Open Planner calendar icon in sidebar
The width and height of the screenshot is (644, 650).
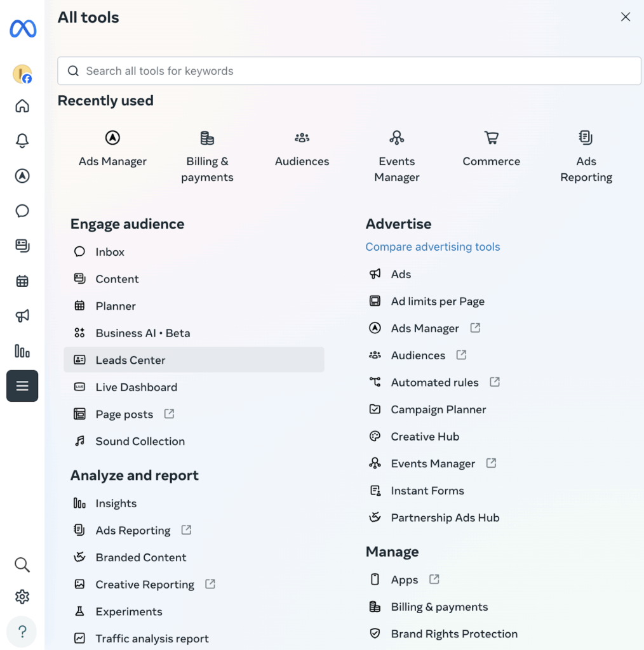[x=22, y=281]
